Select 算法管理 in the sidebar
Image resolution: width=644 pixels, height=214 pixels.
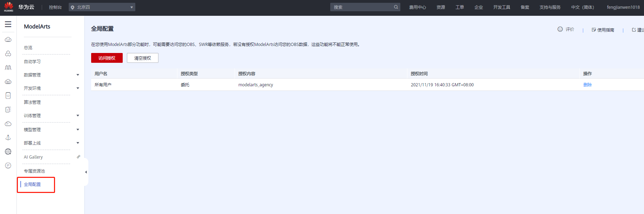(x=32, y=102)
